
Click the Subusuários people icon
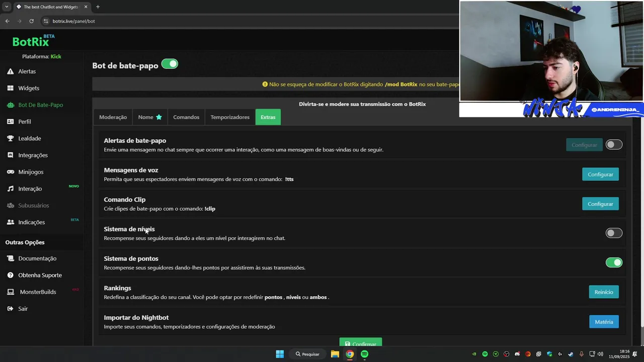coord(10,205)
